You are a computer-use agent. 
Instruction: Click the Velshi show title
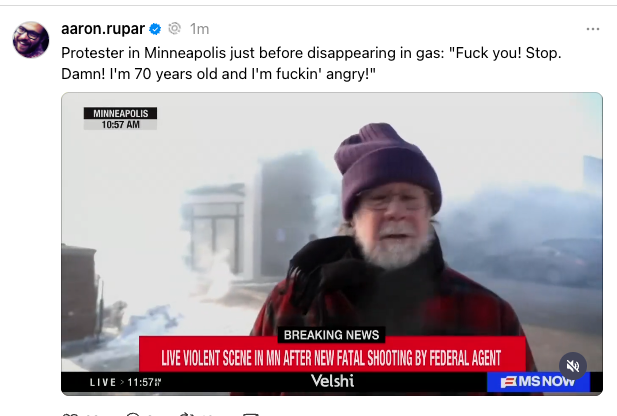333,381
